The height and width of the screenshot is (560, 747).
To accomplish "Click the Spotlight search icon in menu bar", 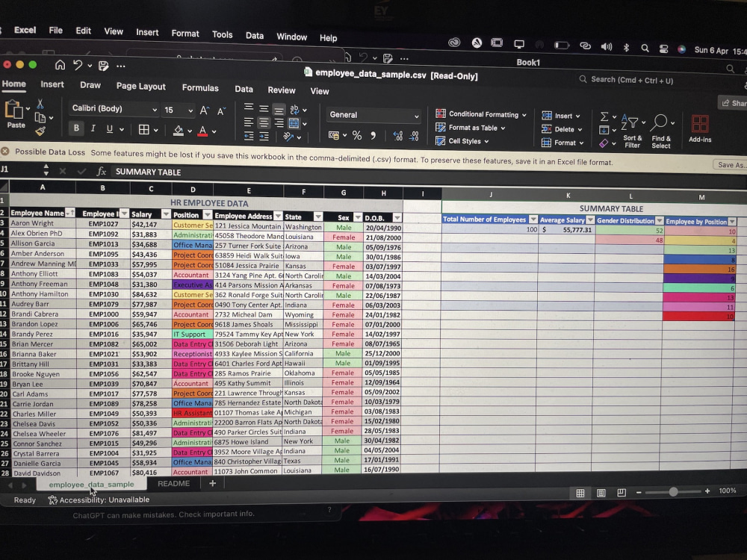I will 645,48.
